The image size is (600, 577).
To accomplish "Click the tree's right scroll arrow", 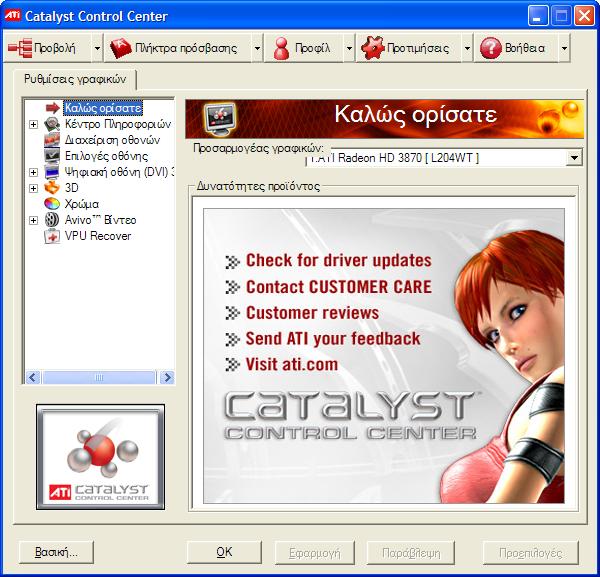I will click(x=167, y=378).
